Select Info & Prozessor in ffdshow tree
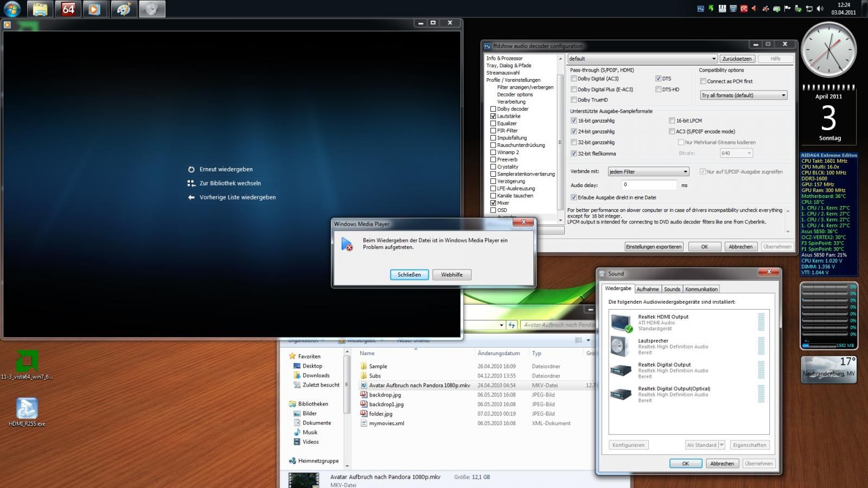This screenshot has width=868, height=488. click(504, 59)
